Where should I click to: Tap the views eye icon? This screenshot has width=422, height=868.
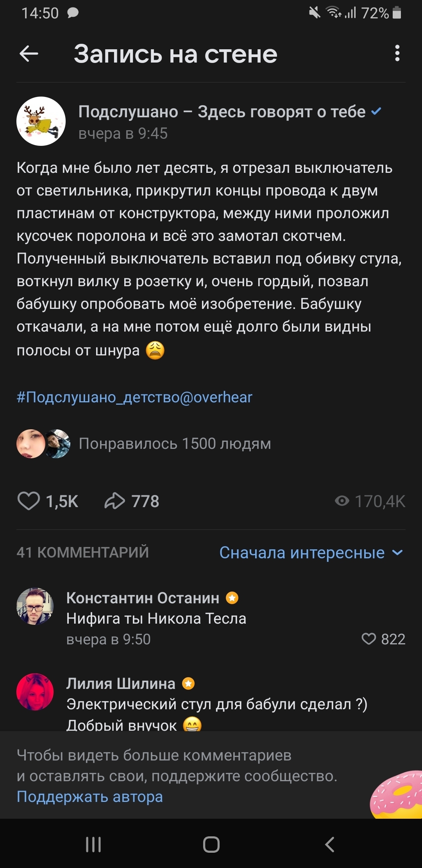[x=342, y=501]
